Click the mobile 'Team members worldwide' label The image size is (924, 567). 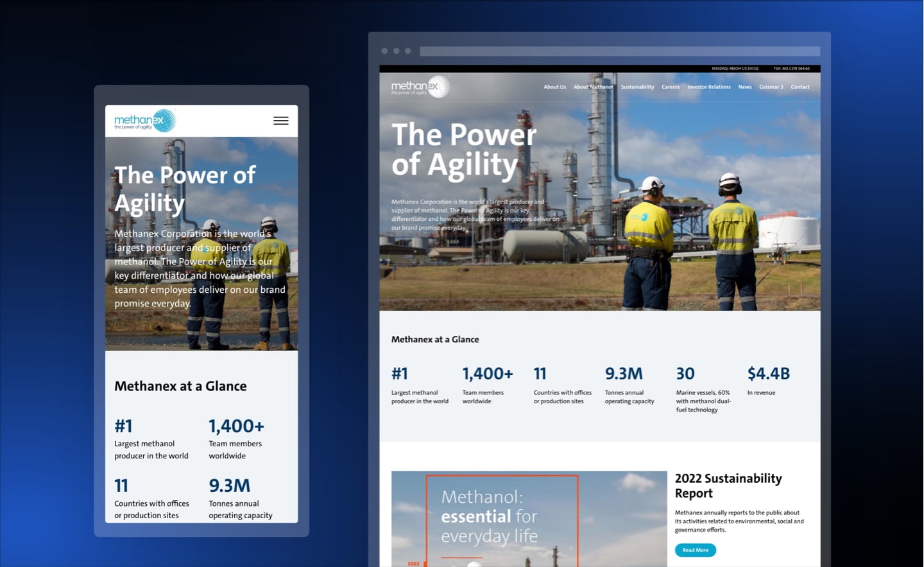coord(235,449)
